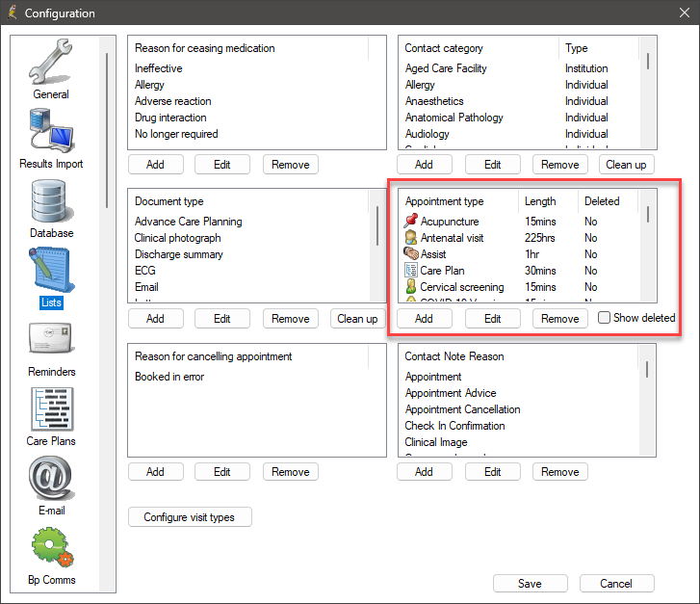The image size is (700, 604).
Task: Edit under Contact category list
Action: 492,165
